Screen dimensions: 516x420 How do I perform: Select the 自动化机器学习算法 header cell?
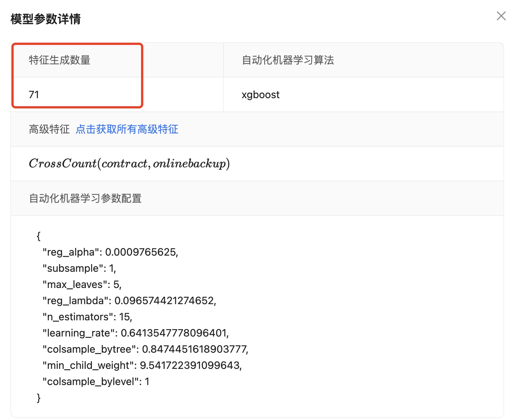tap(288, 60)
